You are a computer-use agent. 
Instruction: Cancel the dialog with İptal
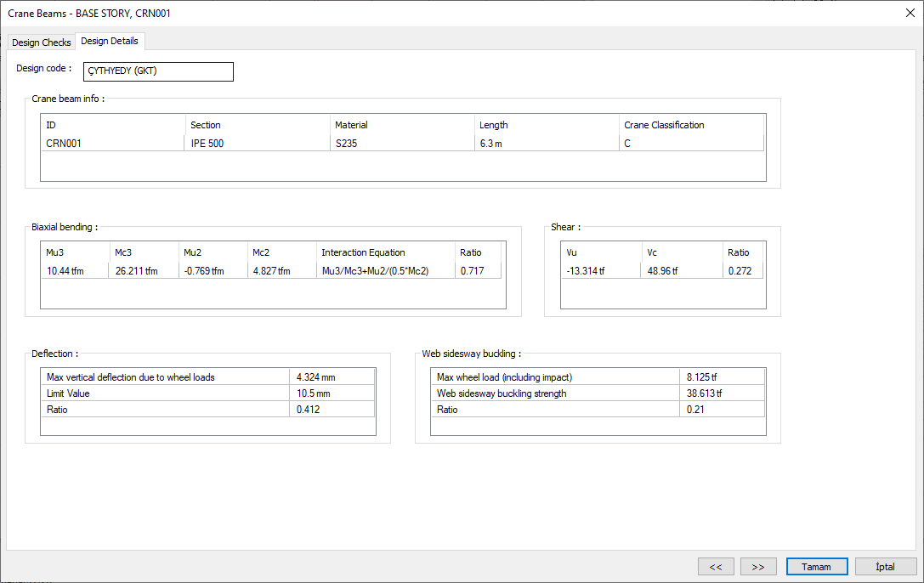coord(886,566)
